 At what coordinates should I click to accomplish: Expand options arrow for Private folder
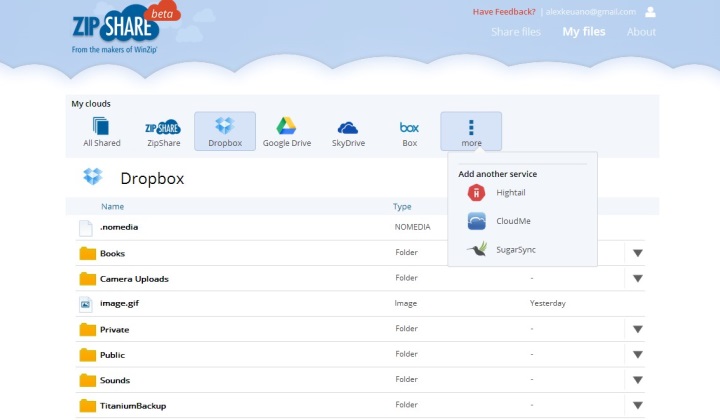click(x=638, y=329)
